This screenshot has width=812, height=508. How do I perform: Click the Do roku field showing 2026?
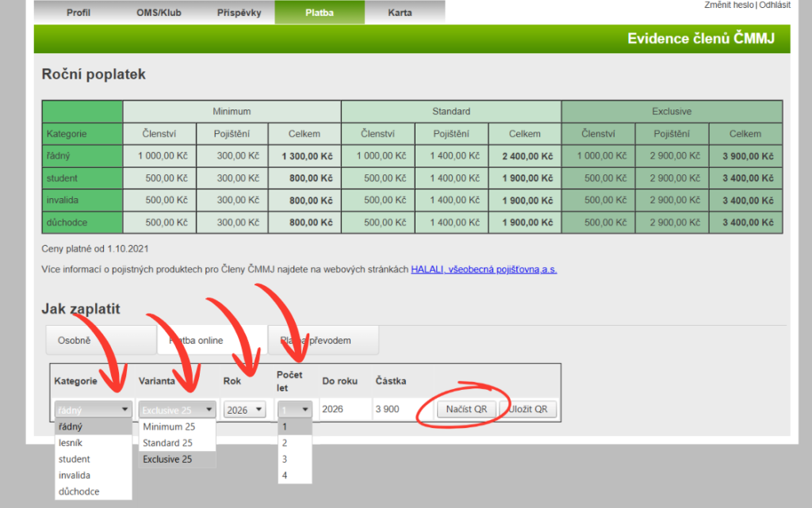pyautogui.click(x=344, y=409)
